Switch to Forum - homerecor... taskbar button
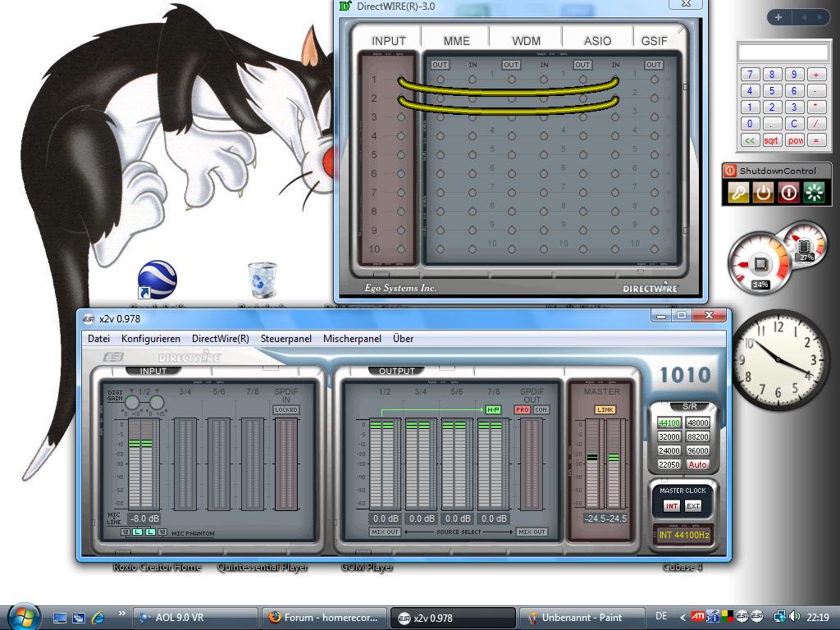 tap(323, 618)
